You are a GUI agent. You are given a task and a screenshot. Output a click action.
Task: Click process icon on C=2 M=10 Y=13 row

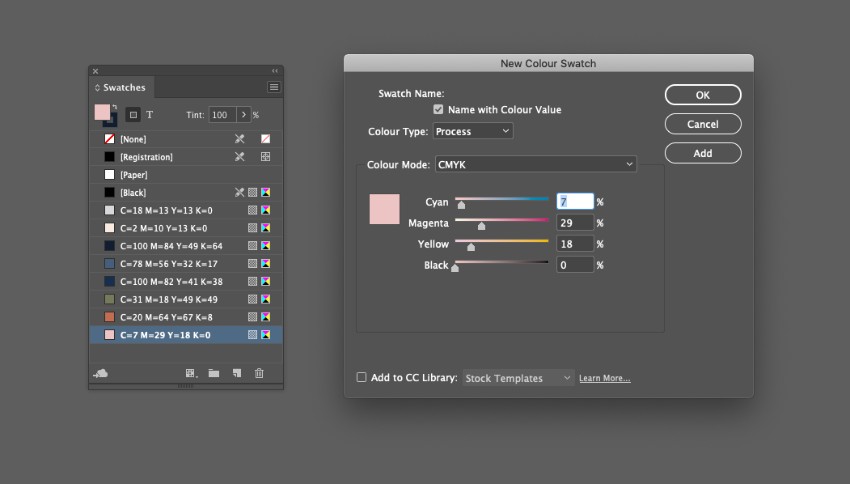253,228
